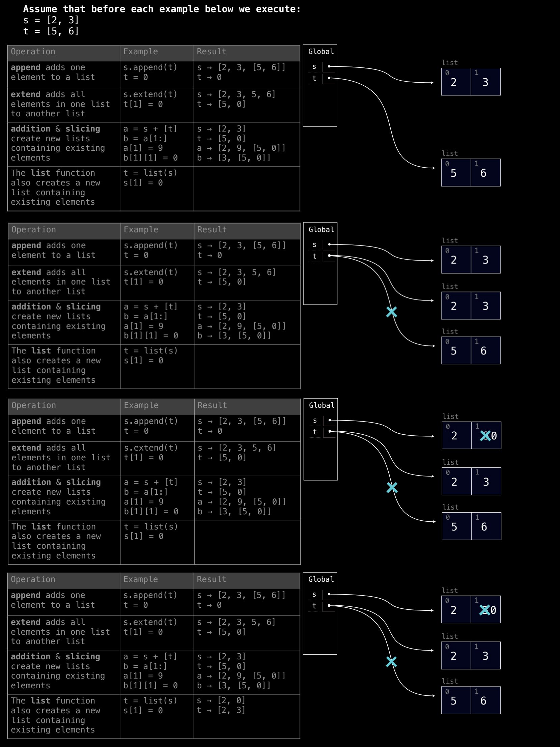Click 'b = a[1:]' in the second table

146,316
